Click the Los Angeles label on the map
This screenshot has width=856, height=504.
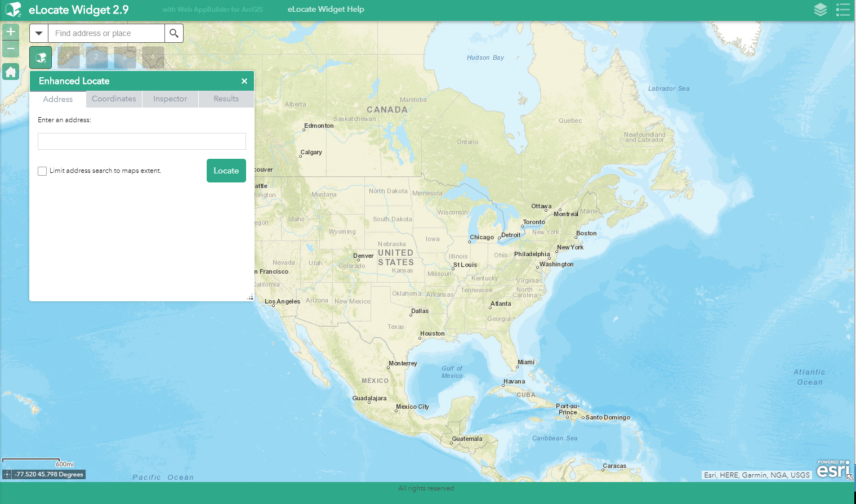point(282,302)
